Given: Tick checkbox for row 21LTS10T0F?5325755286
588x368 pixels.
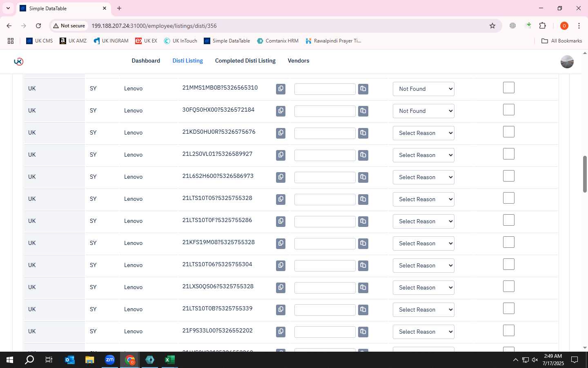Looking at the screenshot, I should [x=508, y=220].
